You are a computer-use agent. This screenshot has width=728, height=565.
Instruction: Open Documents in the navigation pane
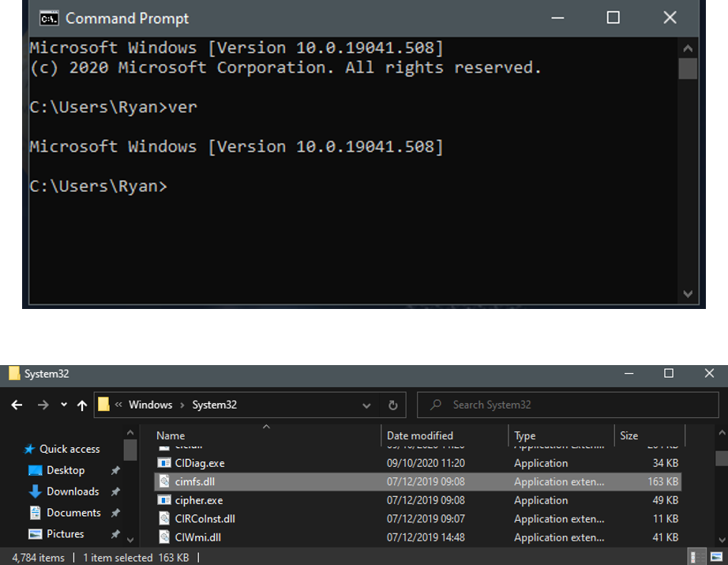(73, 513)
